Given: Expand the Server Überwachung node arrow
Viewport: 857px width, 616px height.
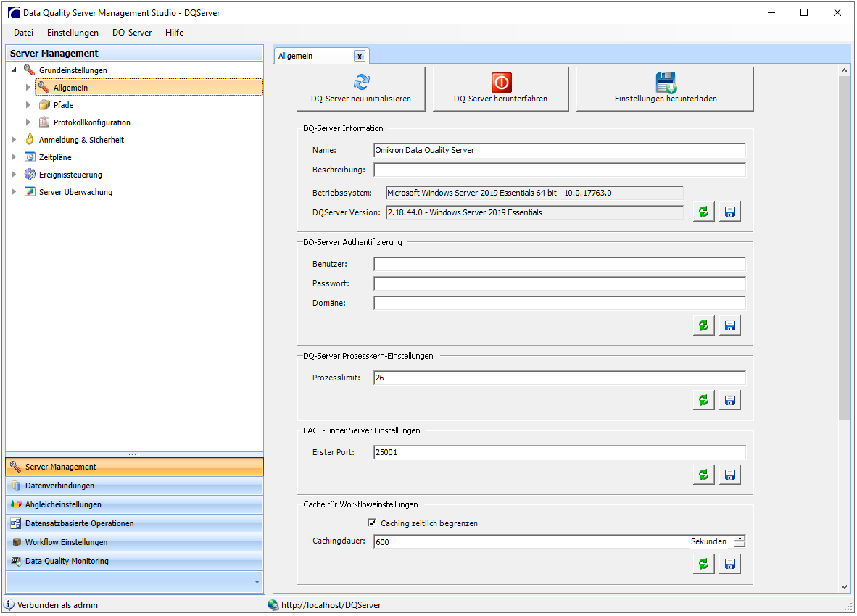Looking at the screenshot, I should 14,191.
